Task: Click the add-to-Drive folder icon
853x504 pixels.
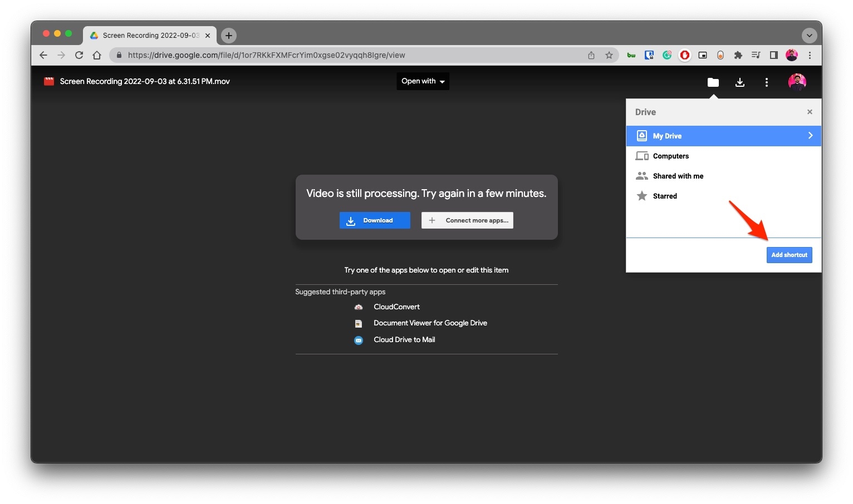Action: coord(713,82)
